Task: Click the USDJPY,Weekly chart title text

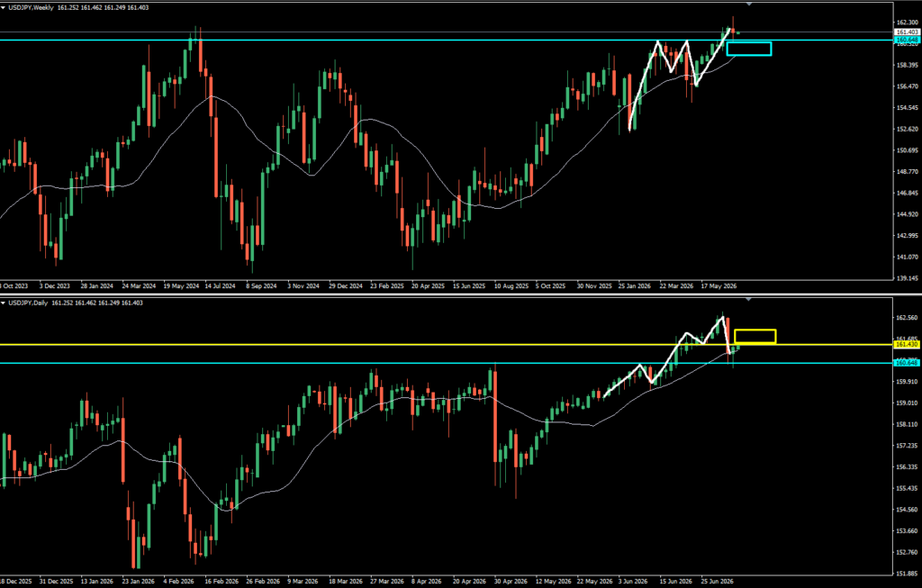Action: tap(31, 7)
